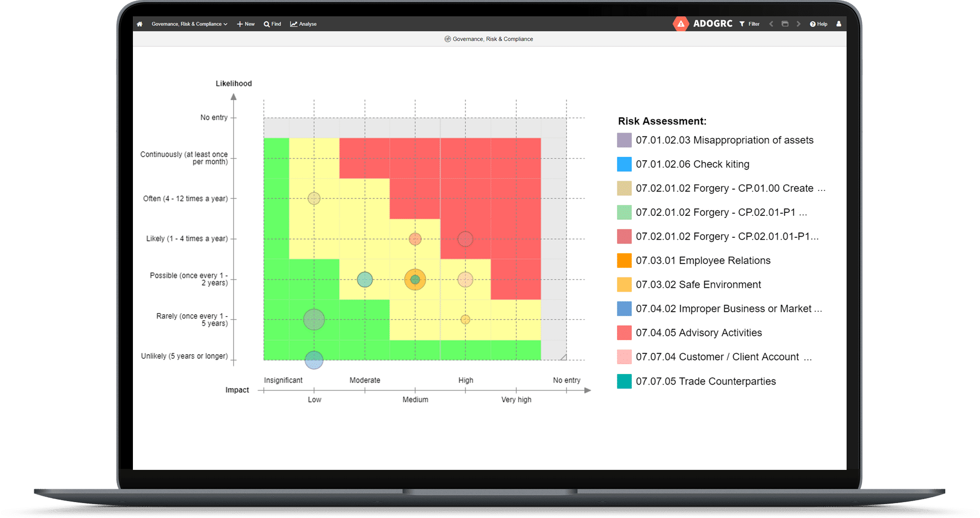The height and width of the screenshot is (518, 980).
Task: Open the Governance, Risk & Compliance dropdown
Action: 188,24
